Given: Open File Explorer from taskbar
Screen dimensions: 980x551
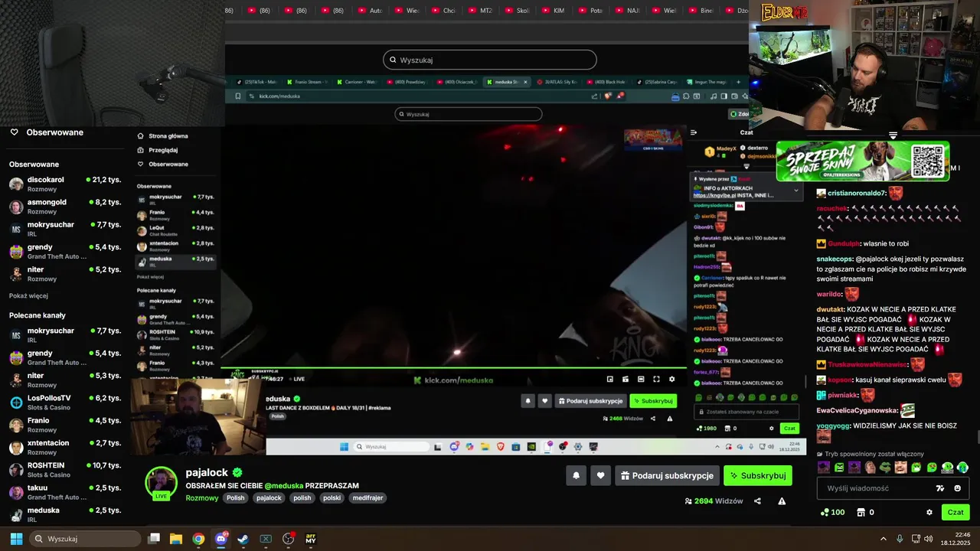Looking at the screenshot, I should (x=175, y=539).
